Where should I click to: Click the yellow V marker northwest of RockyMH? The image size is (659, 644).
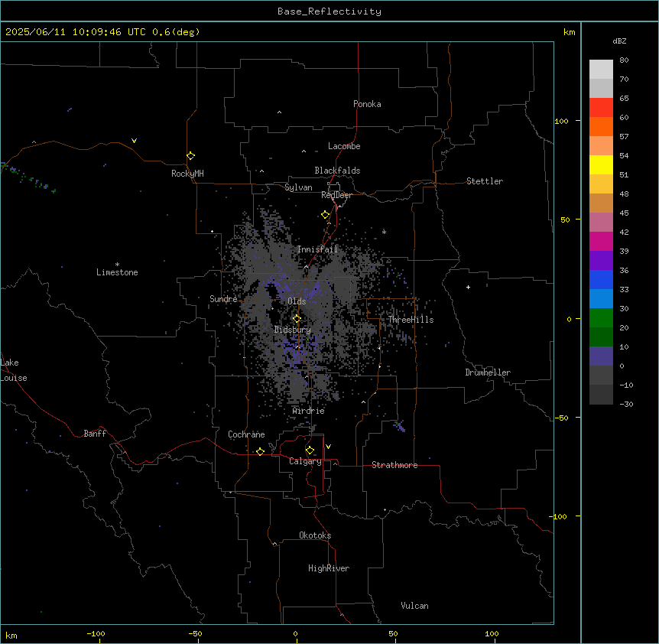(x=134, y=141)
